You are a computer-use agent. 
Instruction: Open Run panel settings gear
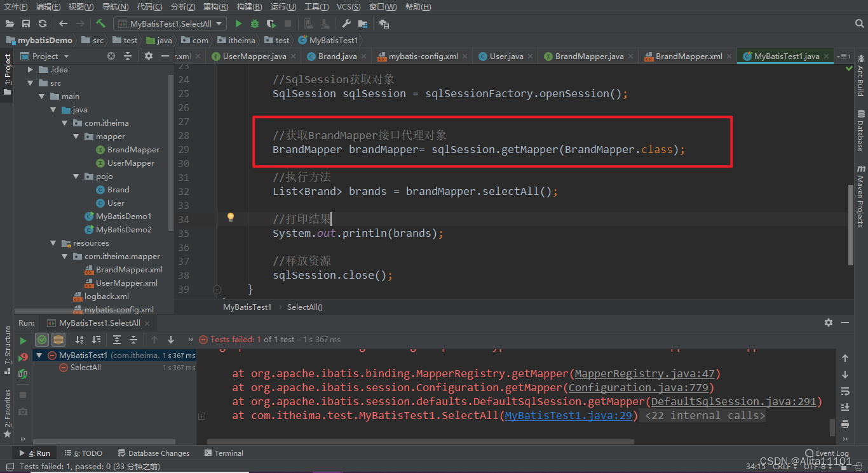(x=829, y=323)
